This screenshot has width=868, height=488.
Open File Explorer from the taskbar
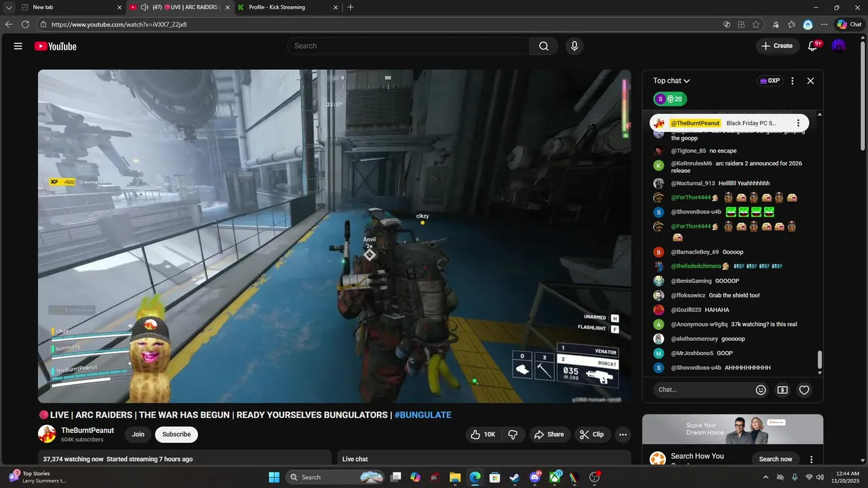pos(455,477)
